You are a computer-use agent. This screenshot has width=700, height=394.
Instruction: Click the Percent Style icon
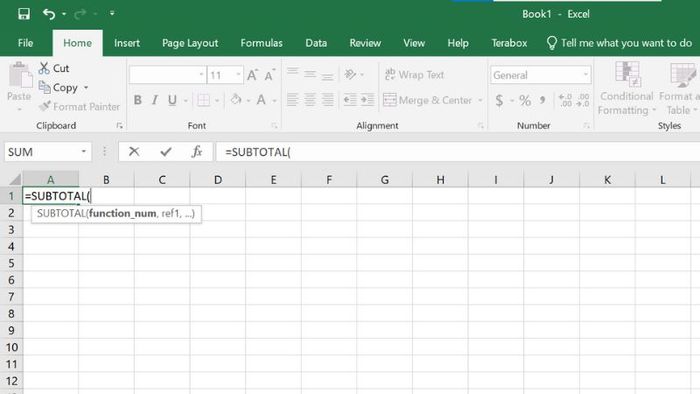[525, 100]
